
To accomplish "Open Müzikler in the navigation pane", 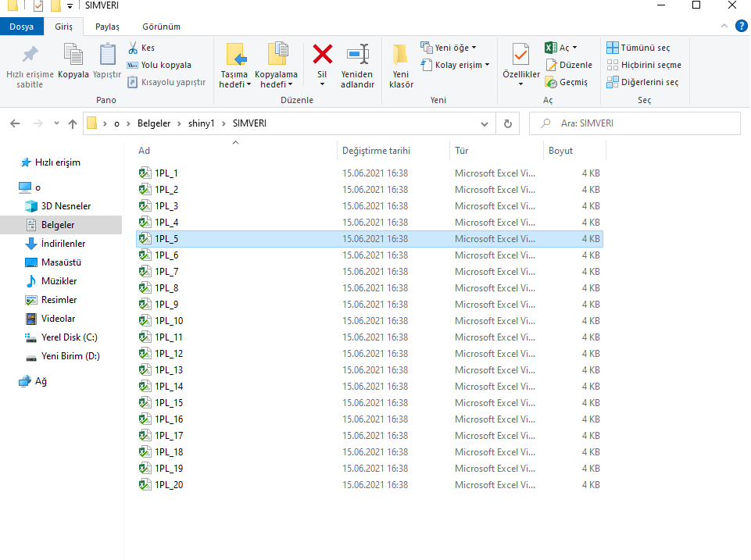I will [x=59, y=281].
